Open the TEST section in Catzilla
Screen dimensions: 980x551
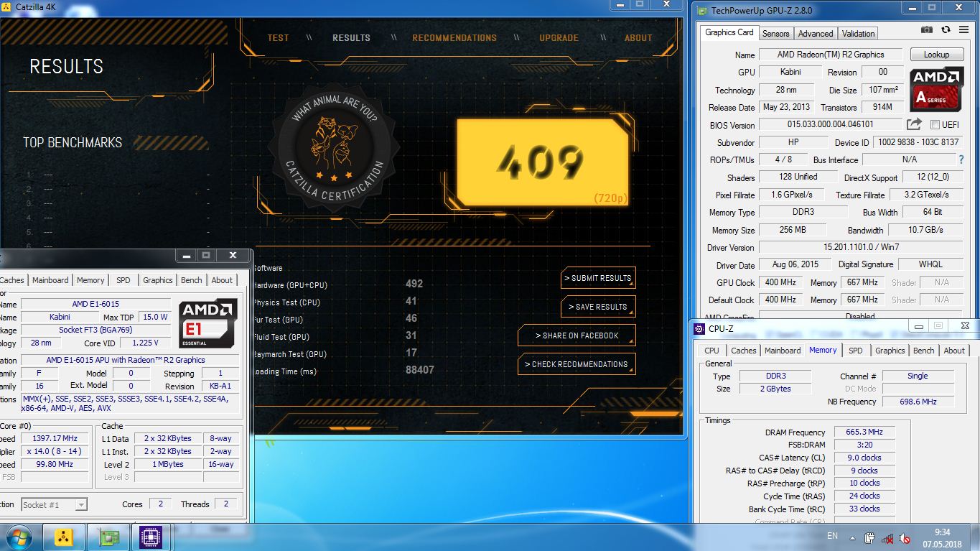click(x=278, y=37)
